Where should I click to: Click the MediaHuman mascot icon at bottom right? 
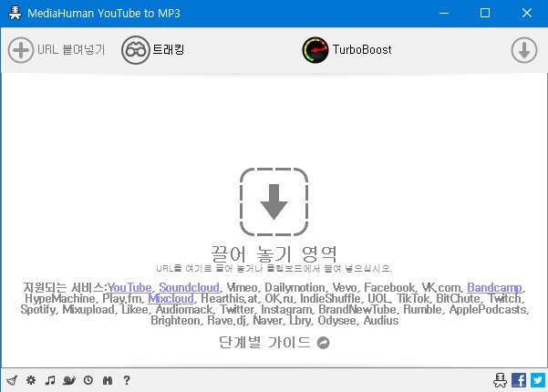point(500,380)
